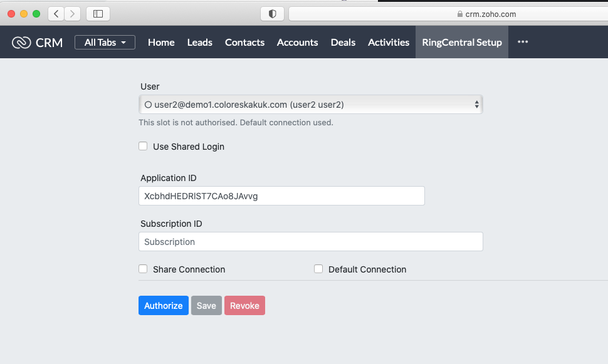The image size is (608, 364).
Task: Click the red Revoke button
Action: (x=244, y=306)
